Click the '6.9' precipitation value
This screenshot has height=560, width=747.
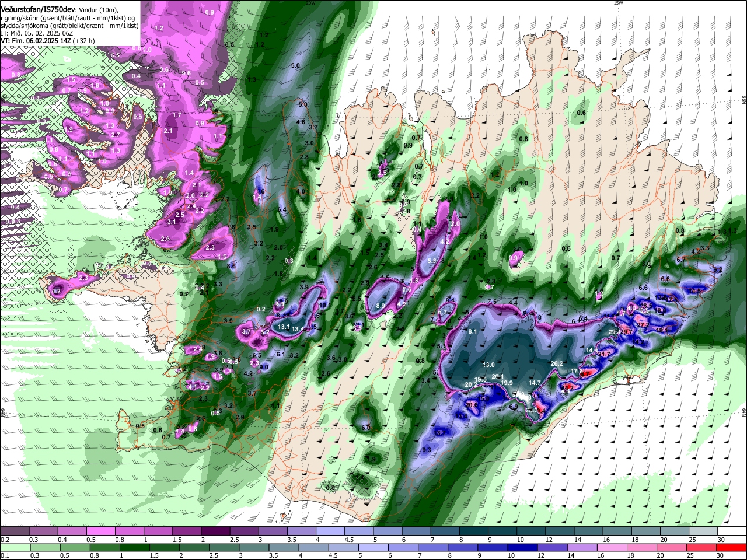[514, 407]
